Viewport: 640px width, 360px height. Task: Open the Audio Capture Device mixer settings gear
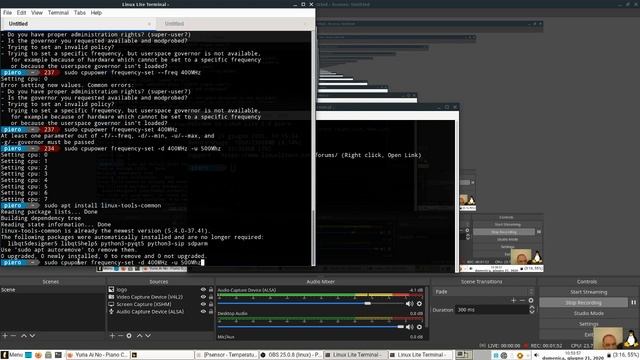(419, 304)
